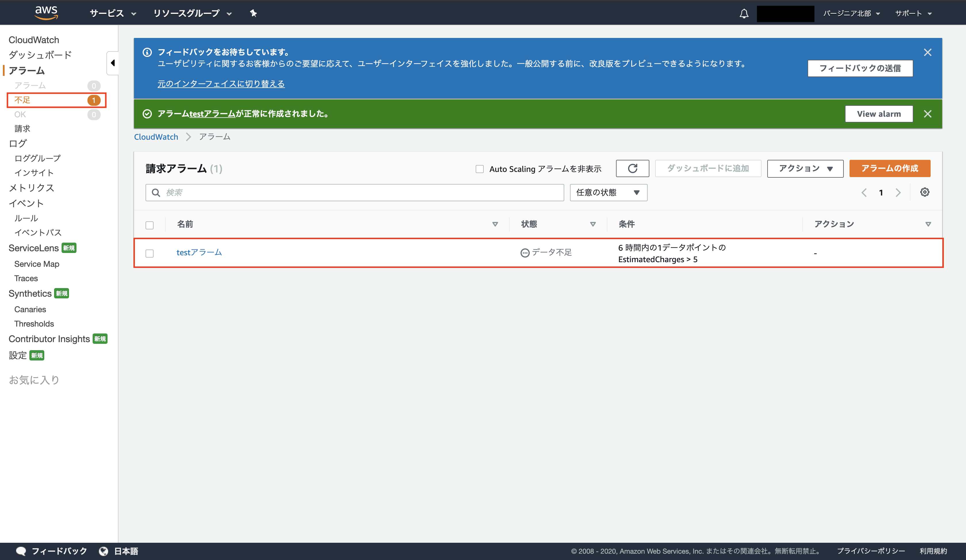
Task: Open the 任意の状態 state filter dropdown
Action: 608,192
